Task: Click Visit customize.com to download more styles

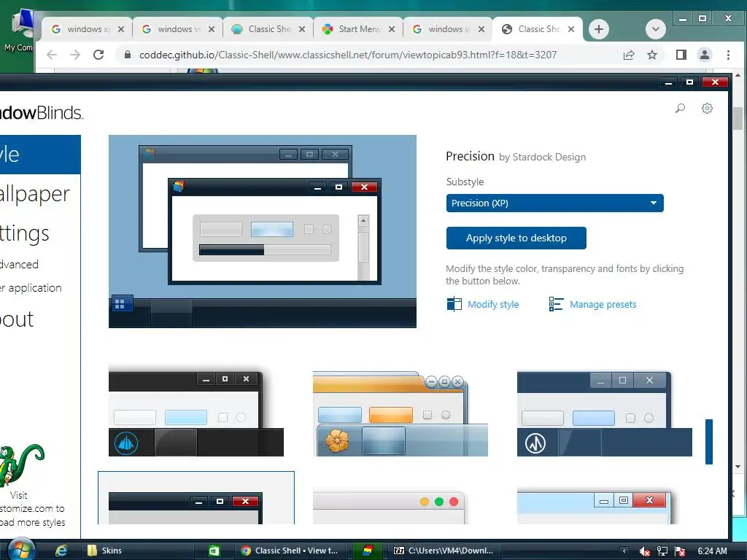Action: coord(32,508)
